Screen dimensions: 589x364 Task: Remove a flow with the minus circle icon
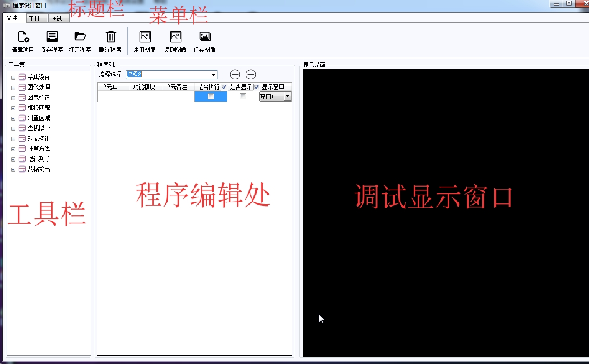click(x=251, y=74)
